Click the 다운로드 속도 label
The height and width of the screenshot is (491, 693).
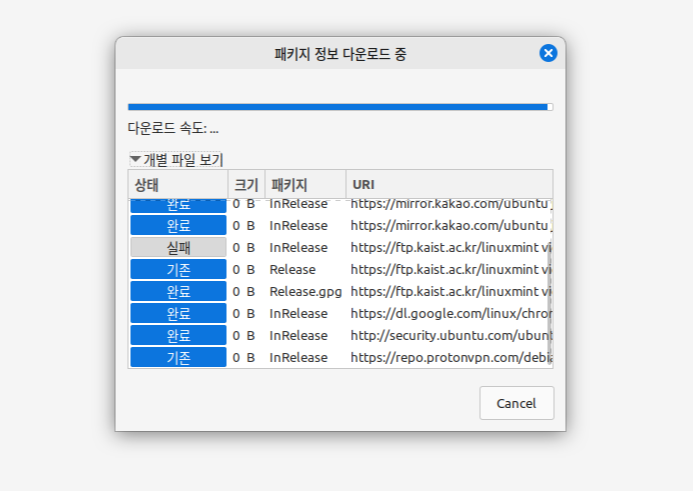(x=173, y=128)
